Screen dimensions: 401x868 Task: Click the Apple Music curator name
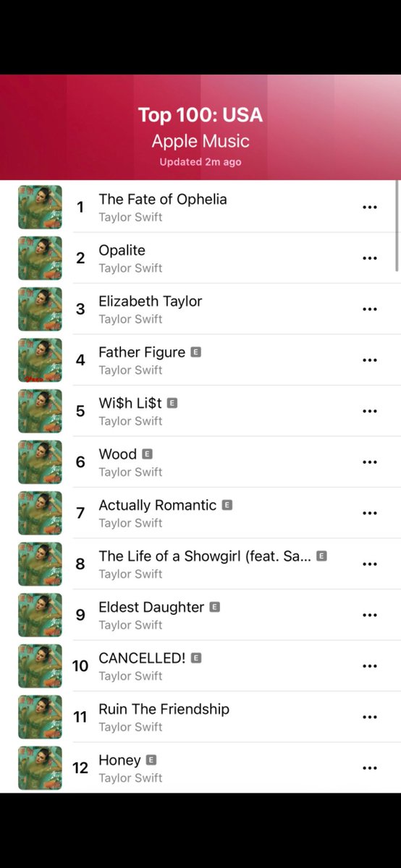[200, 141]
